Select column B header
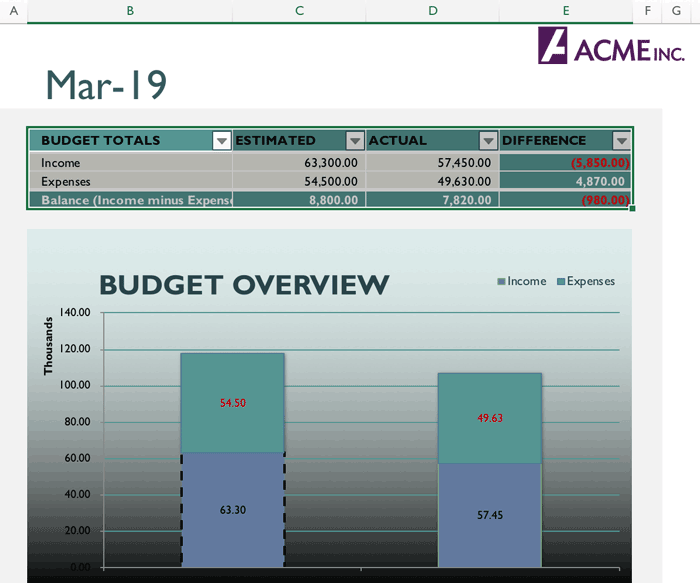The width and height of the screenshot is (700, 583). [130, 10]
